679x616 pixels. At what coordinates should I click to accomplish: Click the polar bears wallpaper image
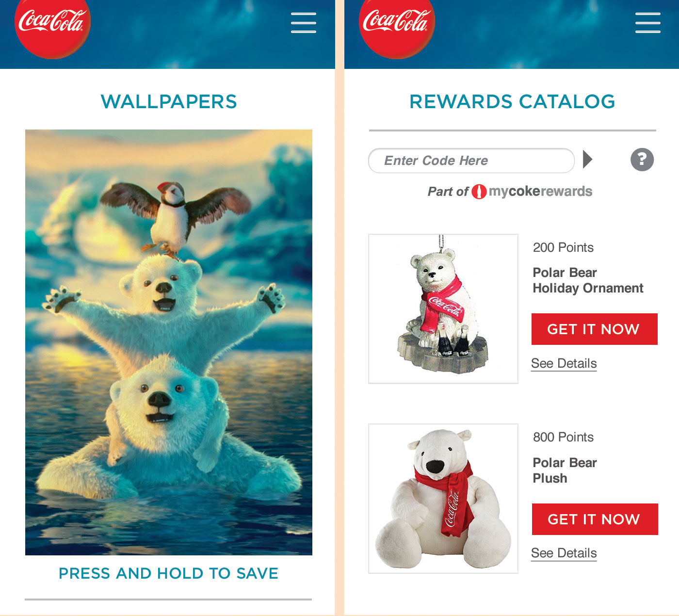[169, 342]
